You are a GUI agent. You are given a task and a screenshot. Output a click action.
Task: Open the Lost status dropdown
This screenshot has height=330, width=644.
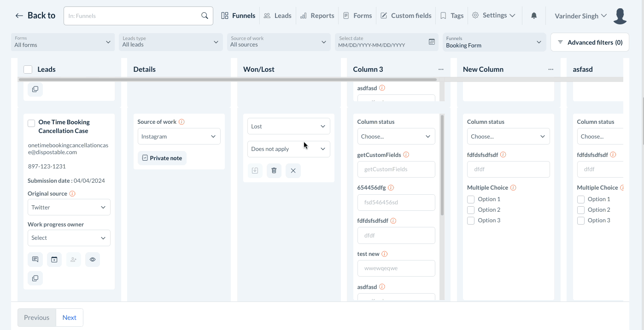pyautogui.click(x=289, y=126)
